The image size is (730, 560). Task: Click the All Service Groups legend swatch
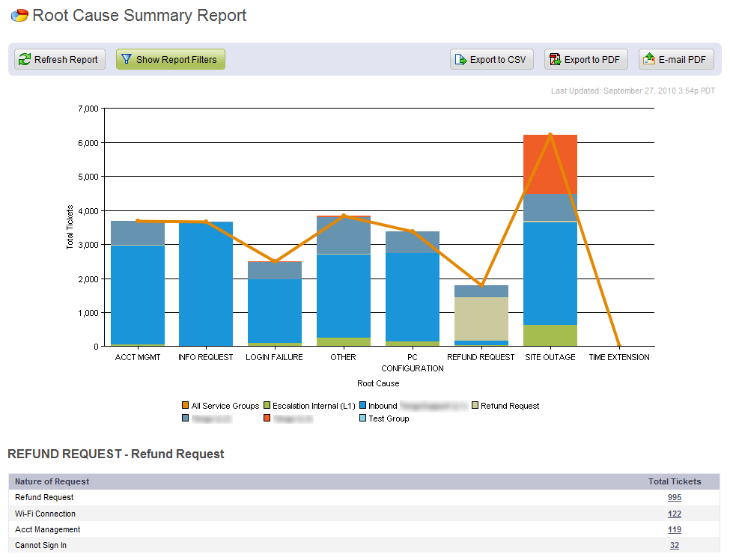click(x=186, y=406)
